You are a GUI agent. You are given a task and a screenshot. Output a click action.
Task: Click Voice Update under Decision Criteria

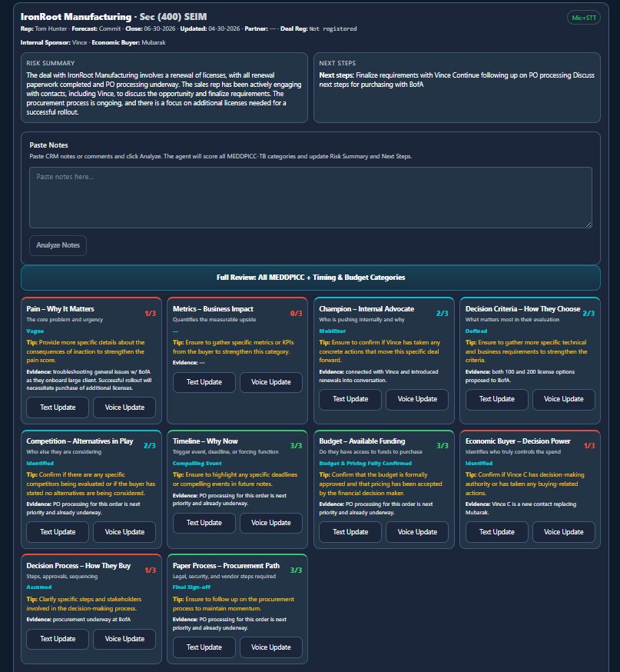[x=563, y=399]
